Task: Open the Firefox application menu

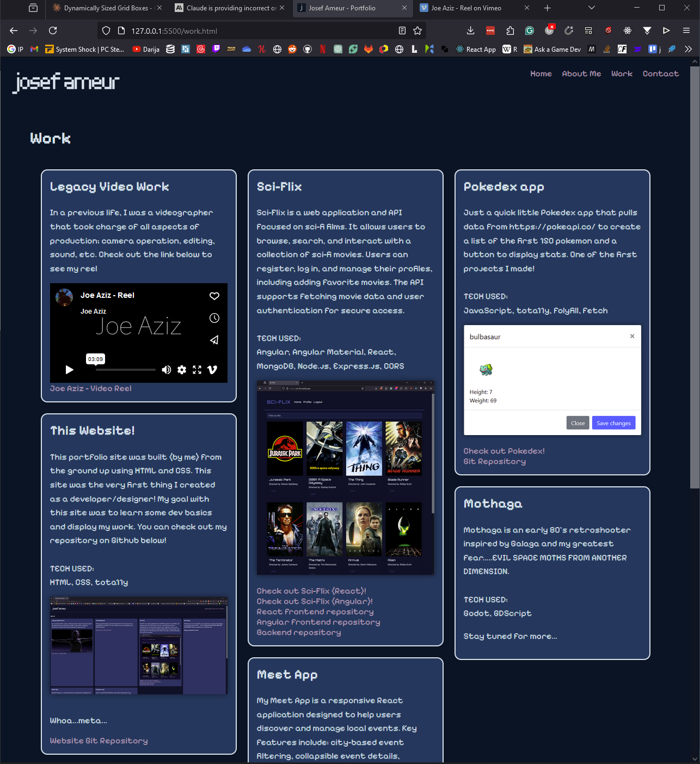Action: coord(686,31)
